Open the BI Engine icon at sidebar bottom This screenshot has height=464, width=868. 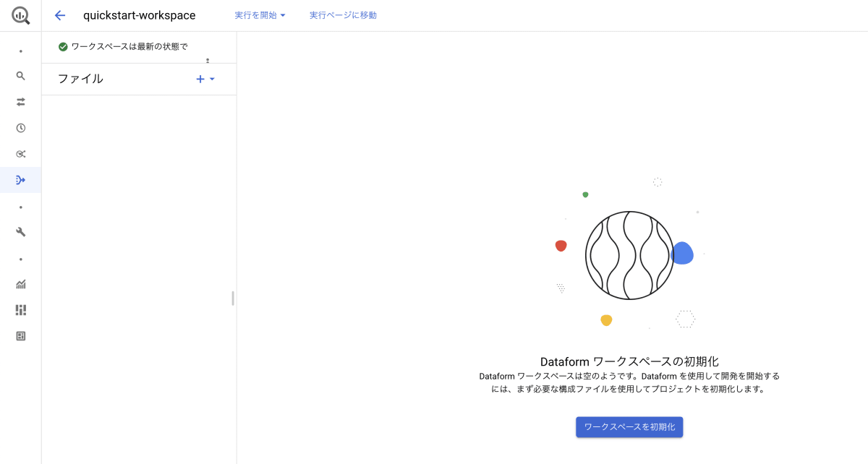click(x=21, y=336)
